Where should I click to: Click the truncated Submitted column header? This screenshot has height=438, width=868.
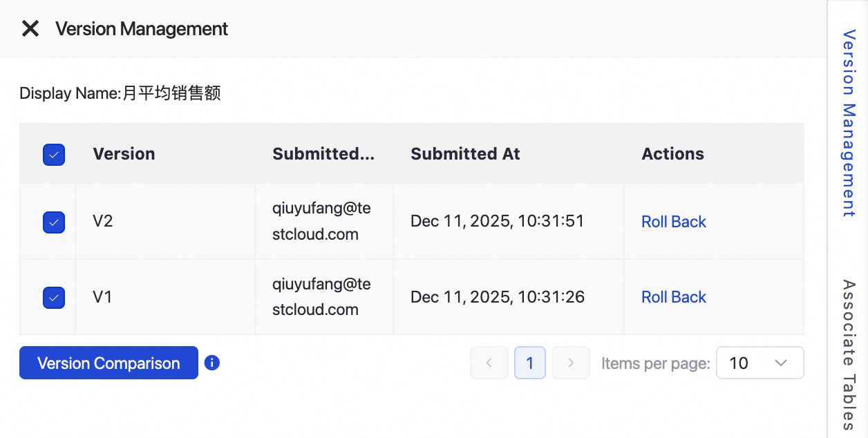point(323,154)
